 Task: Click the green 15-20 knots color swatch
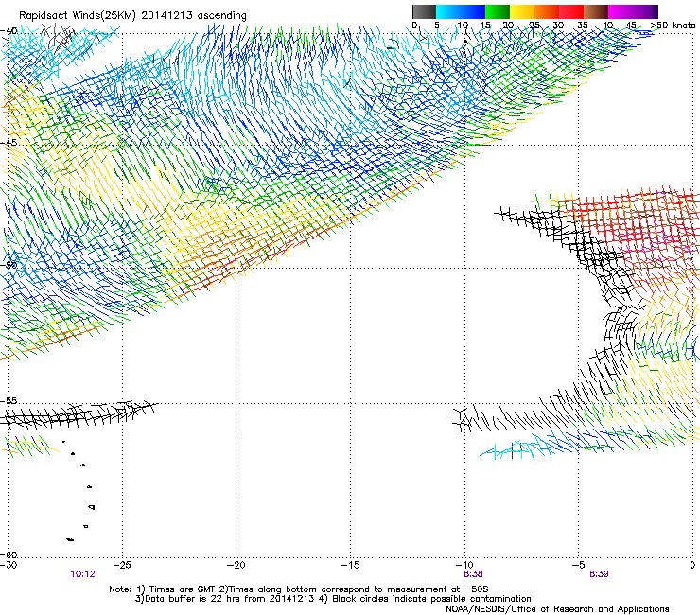(498, 11)
